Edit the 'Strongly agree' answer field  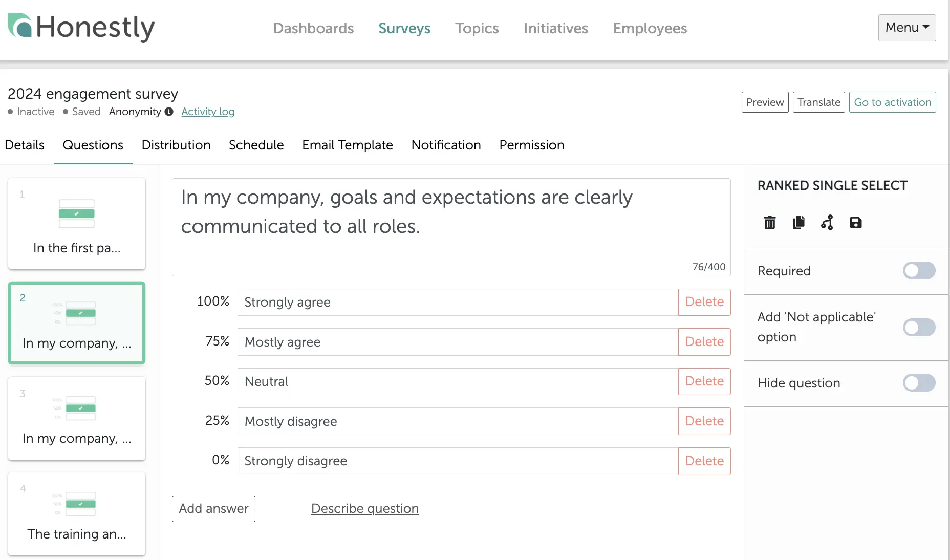[x=458, y=303]
